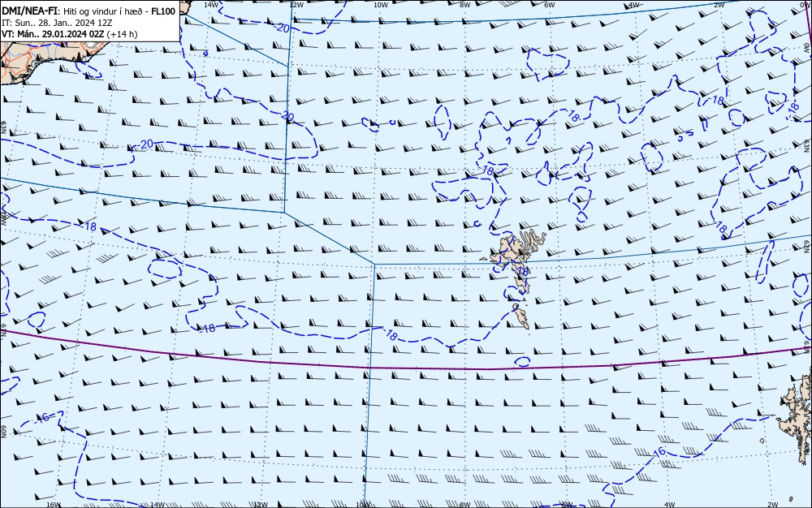Click the 14W longitude label on top edge
This screenshot has height=508, width=812.
[211, 5]
